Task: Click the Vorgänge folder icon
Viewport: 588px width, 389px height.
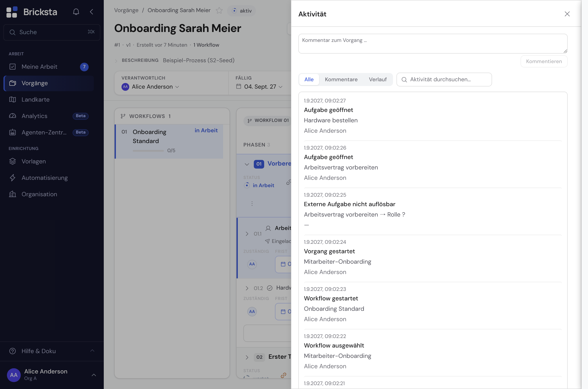Action: 12,83
